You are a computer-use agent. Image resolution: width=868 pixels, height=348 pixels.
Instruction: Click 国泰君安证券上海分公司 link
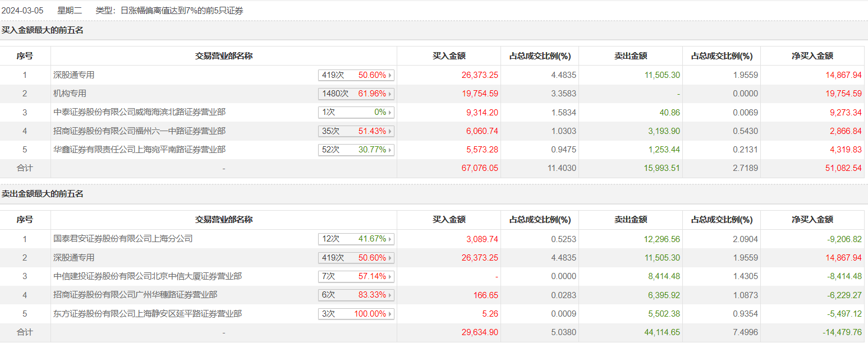click(123, 239)
